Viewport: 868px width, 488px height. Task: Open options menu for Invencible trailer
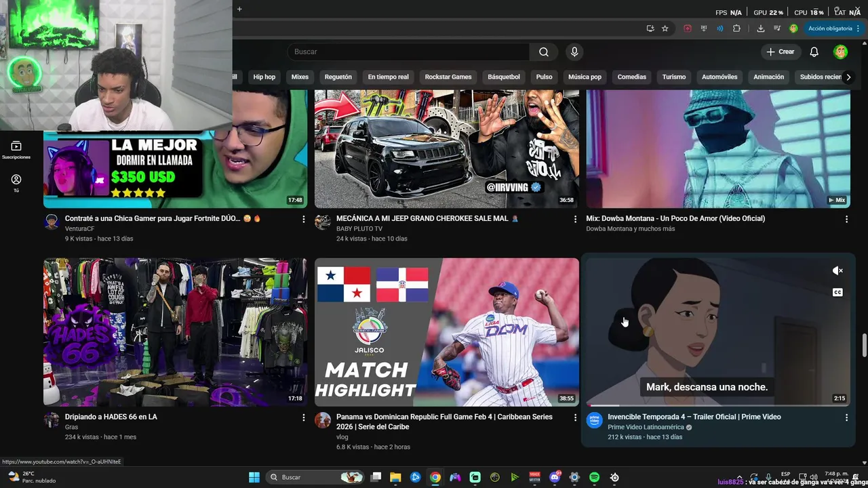click(x=846, y=418)
